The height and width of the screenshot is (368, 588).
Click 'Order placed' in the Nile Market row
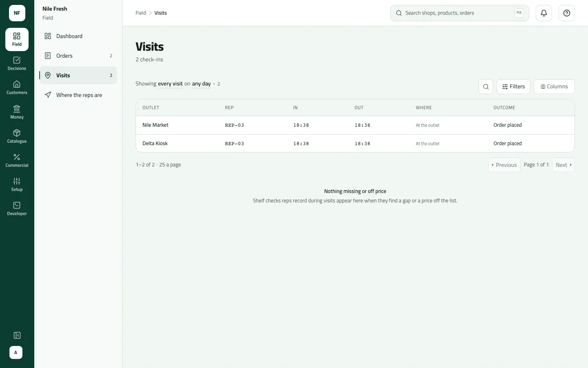(508, 125)
